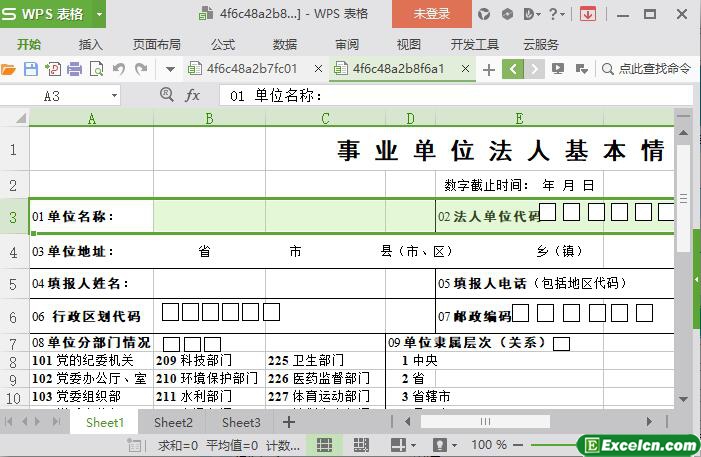Screen dimensions: 701x457
Task: Check the box next to 09单位隶属层次
Action: pos(561,343)
